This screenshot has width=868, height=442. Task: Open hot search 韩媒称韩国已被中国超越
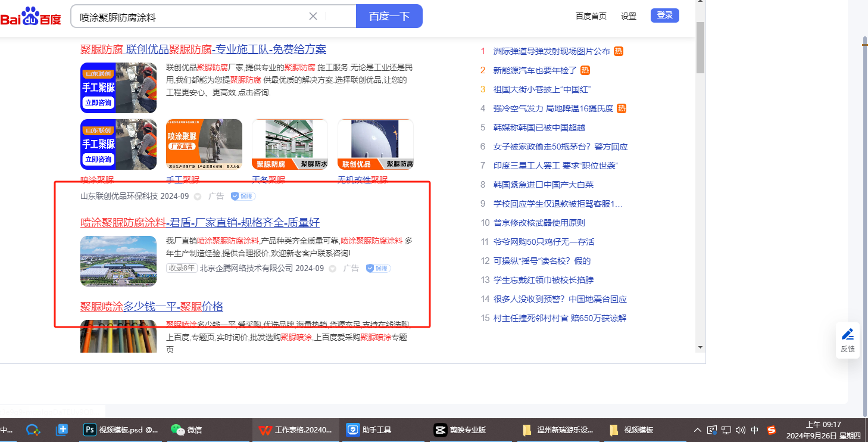pos(539,127)
